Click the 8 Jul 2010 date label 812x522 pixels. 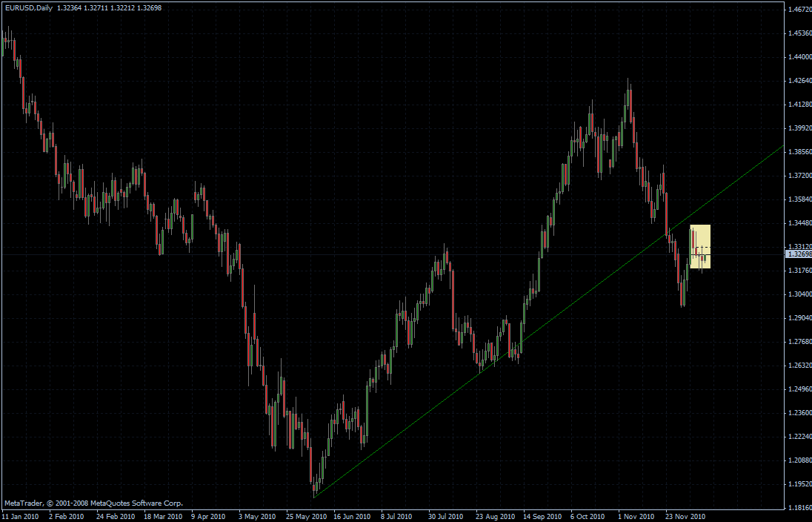(x=396, y=516)
